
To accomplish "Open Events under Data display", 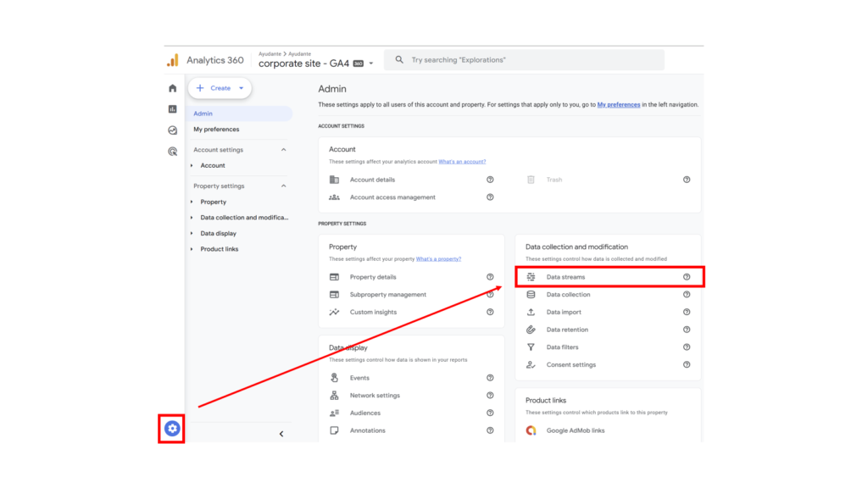I will tap(359, 378).
